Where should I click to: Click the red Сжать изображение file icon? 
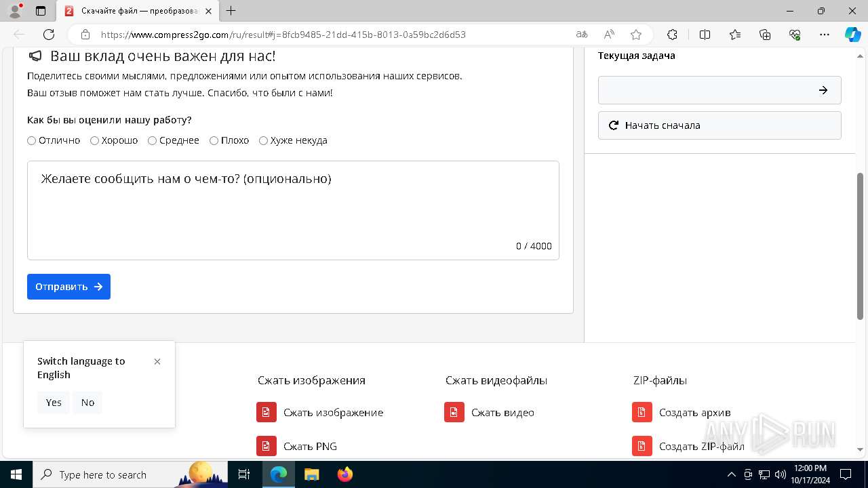point(267,412)
